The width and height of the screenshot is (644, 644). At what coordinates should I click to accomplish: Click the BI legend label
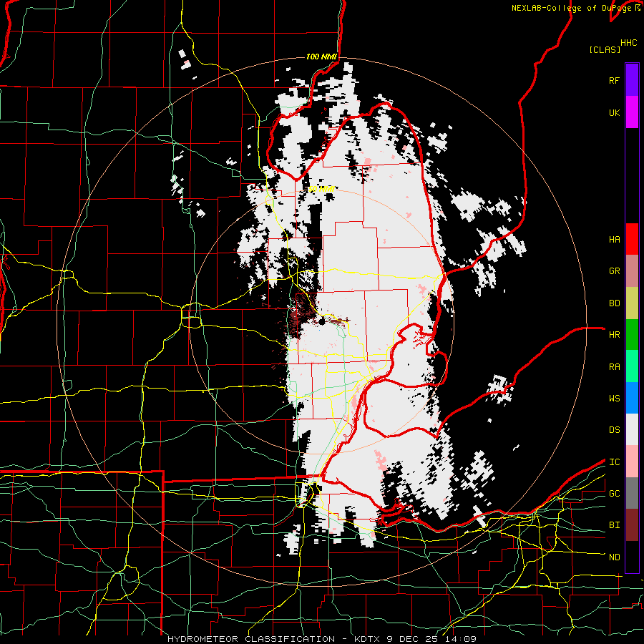[615, 525]
